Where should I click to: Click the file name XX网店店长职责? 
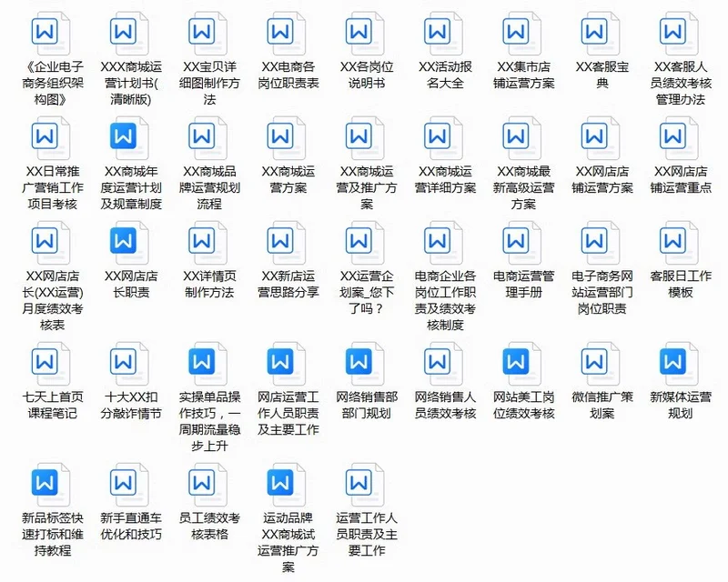point(131,285)
